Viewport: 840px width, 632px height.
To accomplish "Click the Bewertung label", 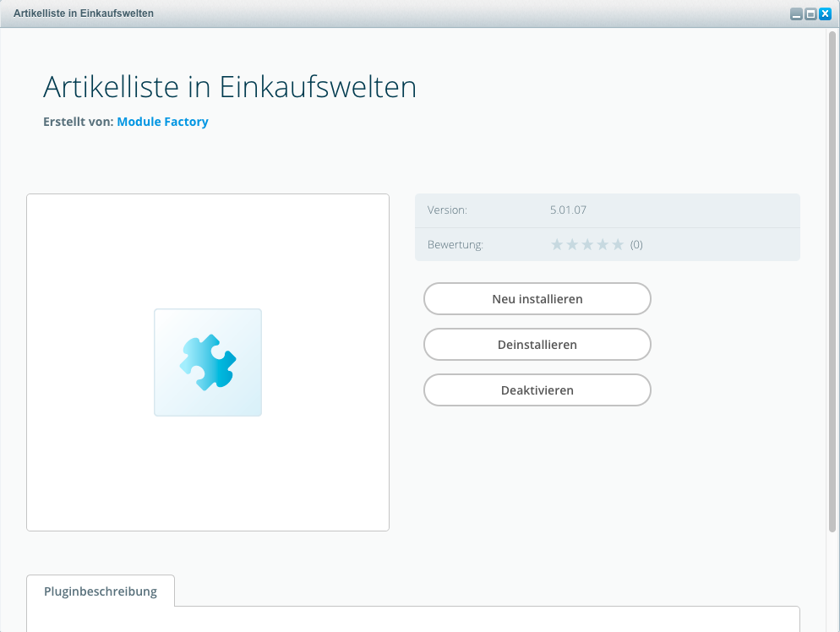I will 455,245.
